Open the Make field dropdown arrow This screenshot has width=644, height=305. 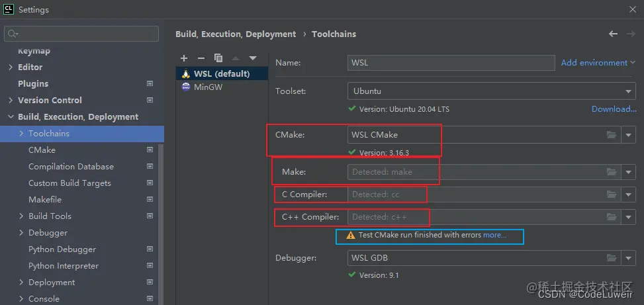[628, 172]
